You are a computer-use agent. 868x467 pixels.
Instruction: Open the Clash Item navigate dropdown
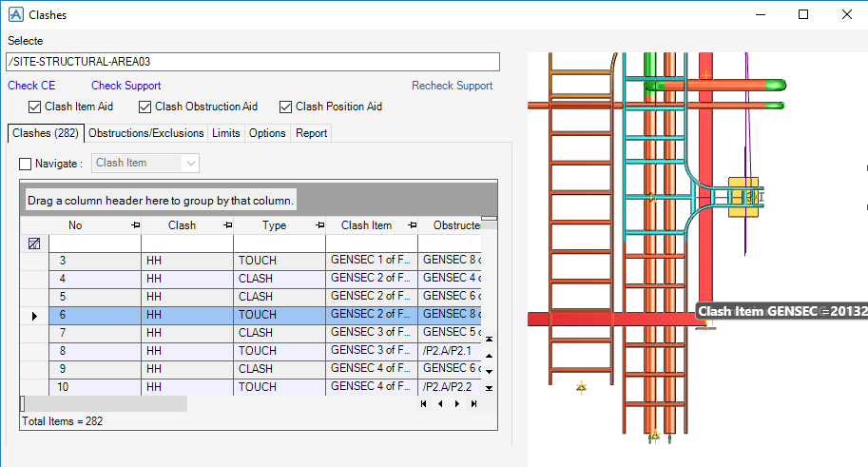point(145,163)
